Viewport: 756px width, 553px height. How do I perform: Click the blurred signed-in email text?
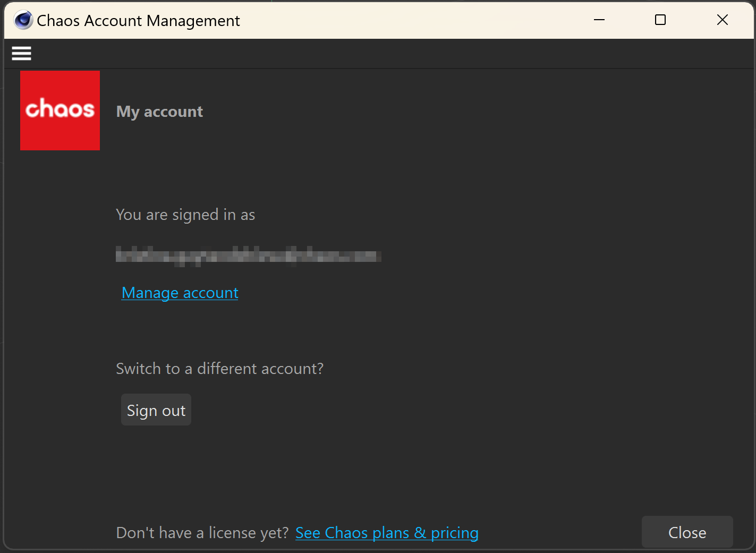point(249,256)
